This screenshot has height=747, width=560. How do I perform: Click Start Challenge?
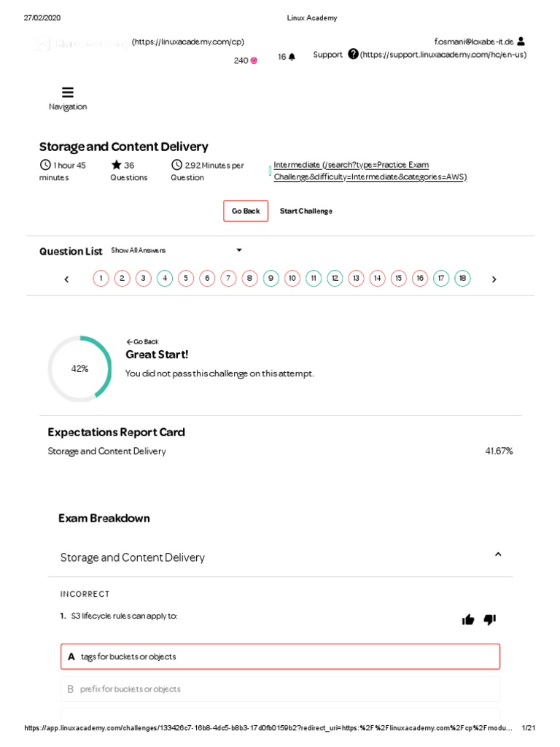pos(306,211)
